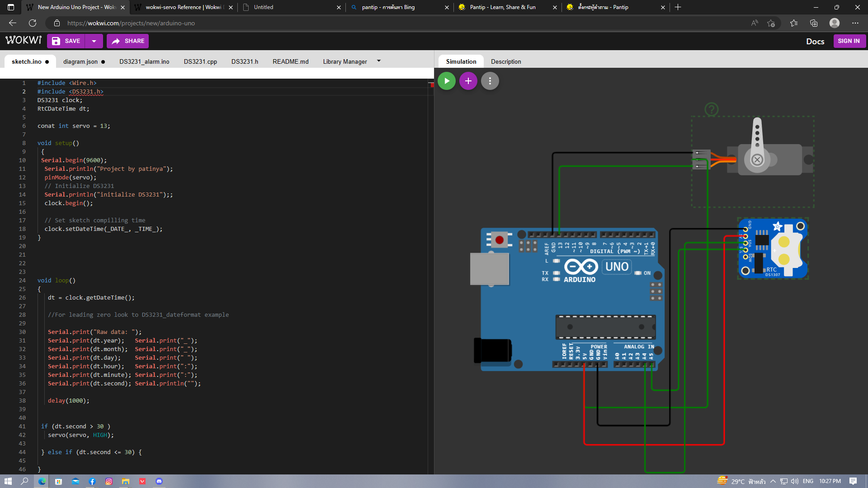Screen dimensions: 868x488
Task: Open the Docs link
Action: pyautogui.click(x=815, y=42)
